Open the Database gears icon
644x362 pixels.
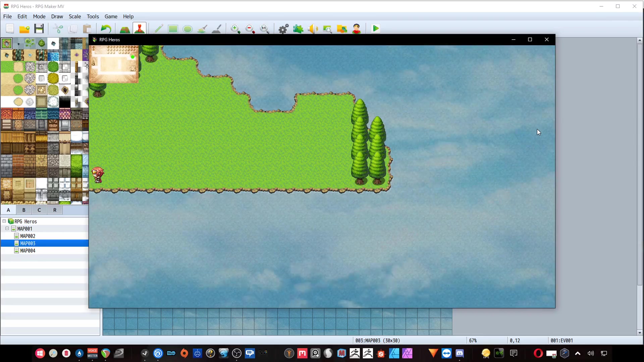click(283, 29)
